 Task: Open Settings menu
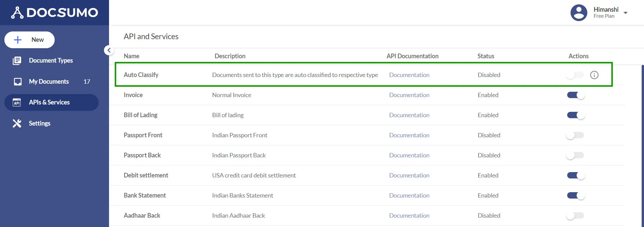[x=51, y=124]
